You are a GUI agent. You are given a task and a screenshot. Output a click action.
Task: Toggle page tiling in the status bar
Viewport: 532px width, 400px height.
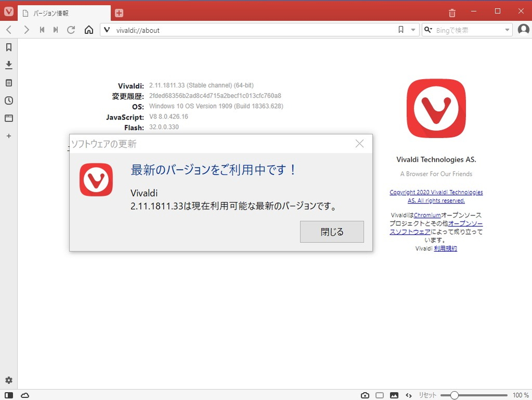click(380, 395)
